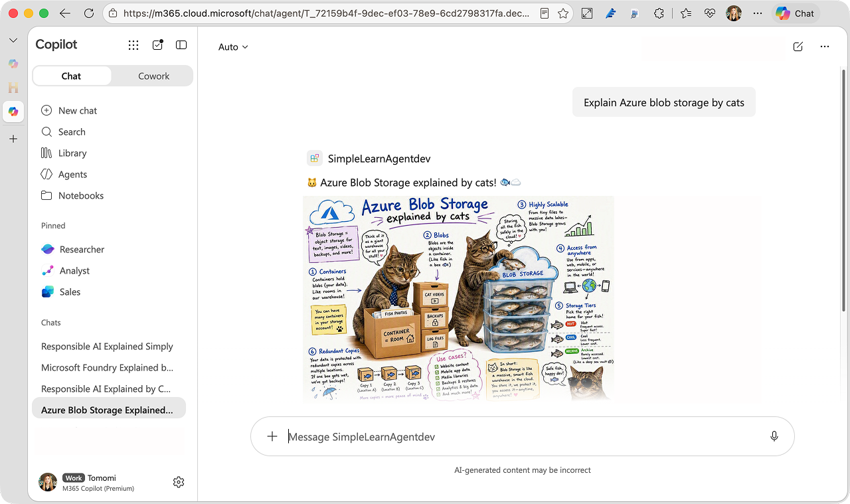850x504 pixels.
Task: View site information via the lock icon
Action: click(113, 13)
